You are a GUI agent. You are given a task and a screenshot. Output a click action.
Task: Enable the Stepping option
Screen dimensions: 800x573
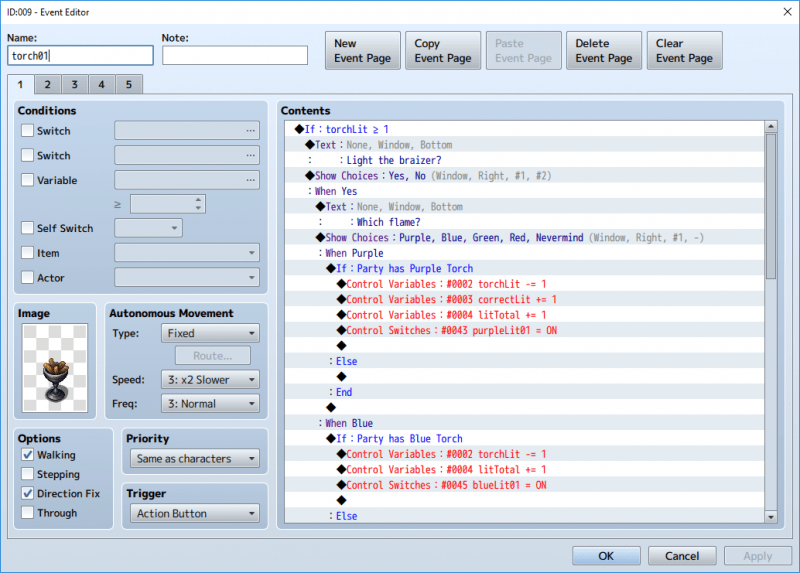click(28, 474)
